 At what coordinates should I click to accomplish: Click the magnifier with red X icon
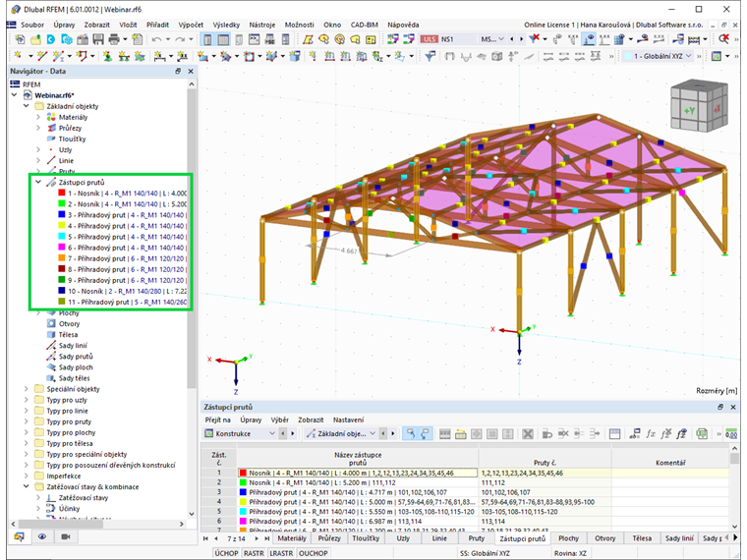(723, 39)
